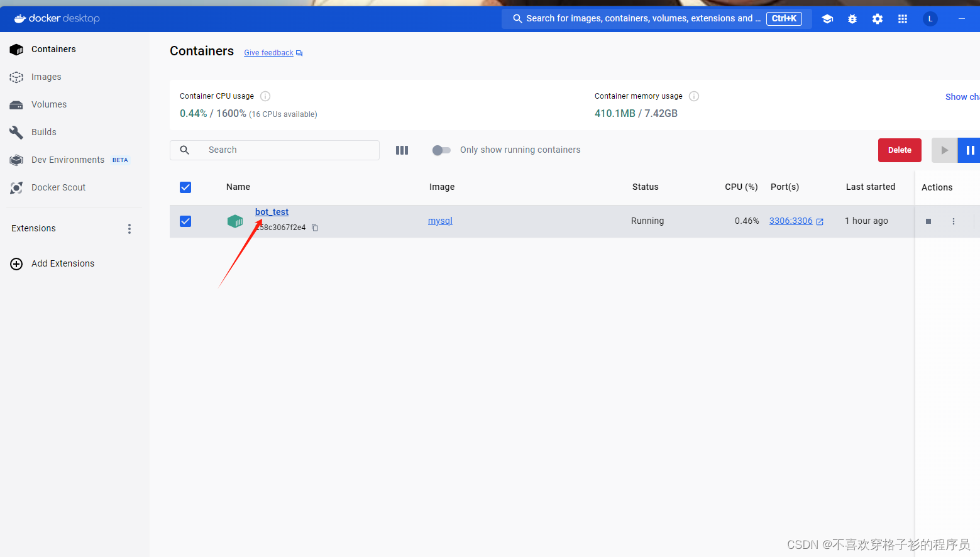Open the bot_test row more actions menu

pyautogui.click(x=954, y=221)
